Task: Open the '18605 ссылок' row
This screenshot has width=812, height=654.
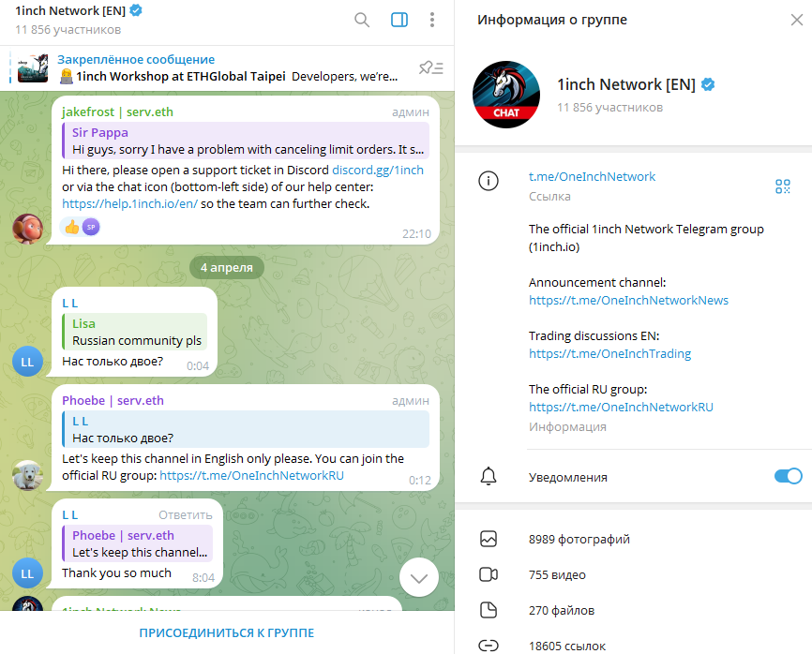Action: pyautogui.click(x=633, y=646)
